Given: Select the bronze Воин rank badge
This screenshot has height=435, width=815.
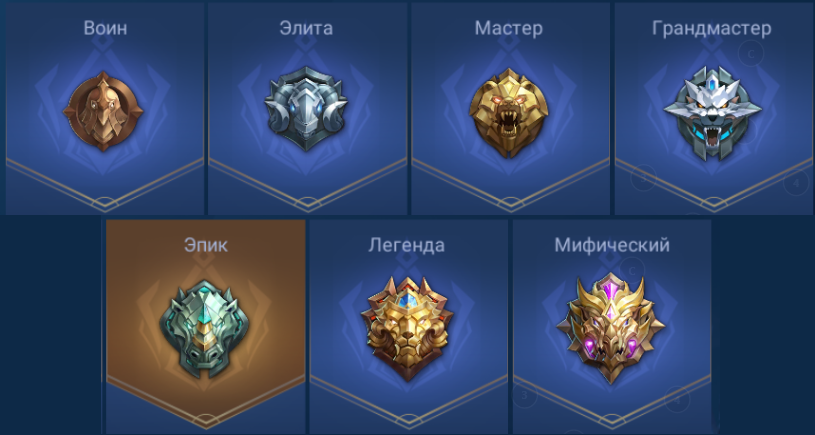Looking at the screenshot, I should (x=103, y=111).
